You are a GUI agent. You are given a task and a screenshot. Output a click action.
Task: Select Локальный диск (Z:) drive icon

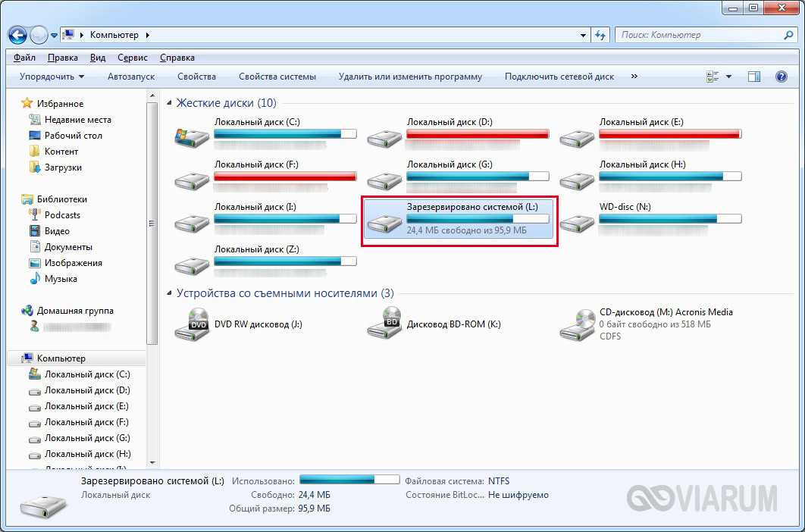(x=192, y=266)
